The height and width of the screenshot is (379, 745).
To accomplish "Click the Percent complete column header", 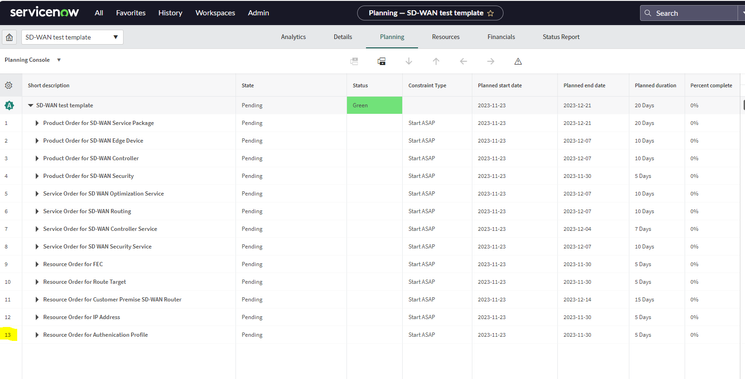I will 711,85.
